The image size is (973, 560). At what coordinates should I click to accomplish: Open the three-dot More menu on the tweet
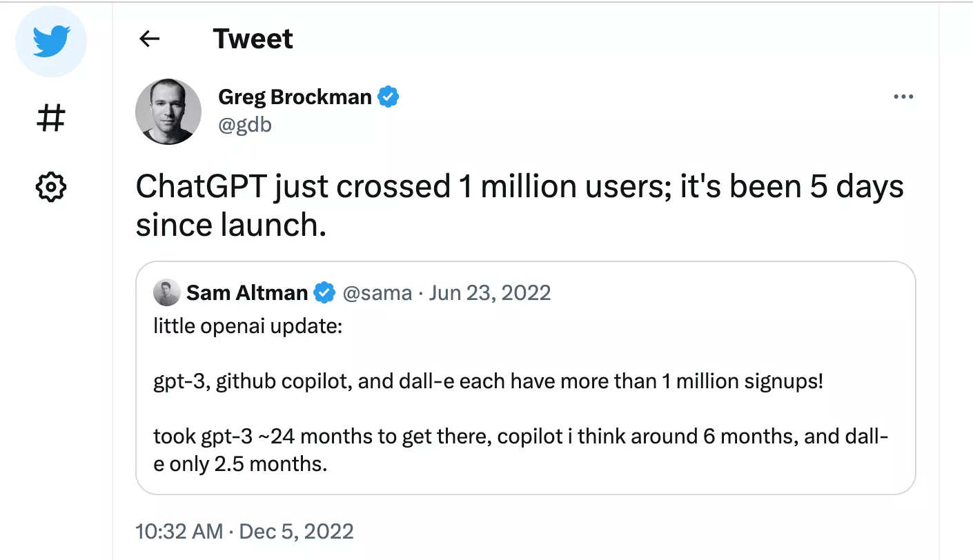[x=903, y=97]
